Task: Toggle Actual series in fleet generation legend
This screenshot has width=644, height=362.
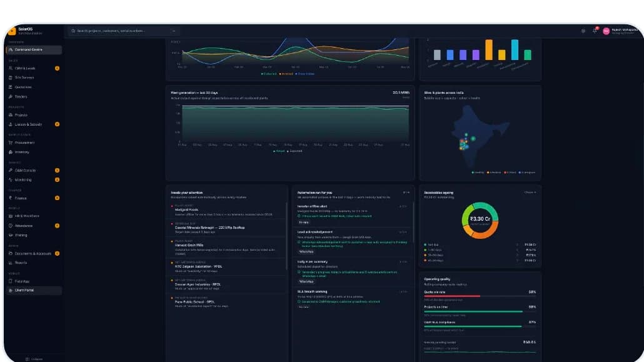Action: point(279,151)
